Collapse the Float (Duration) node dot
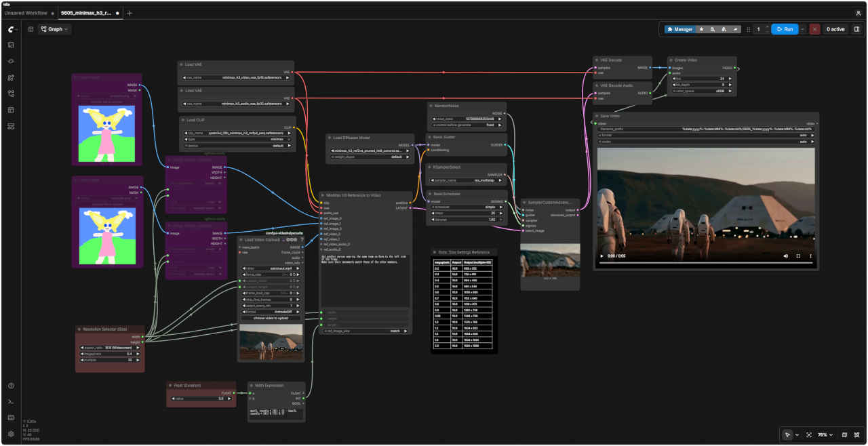The width and height of the screenshot is (868, 446). (170, 385)
